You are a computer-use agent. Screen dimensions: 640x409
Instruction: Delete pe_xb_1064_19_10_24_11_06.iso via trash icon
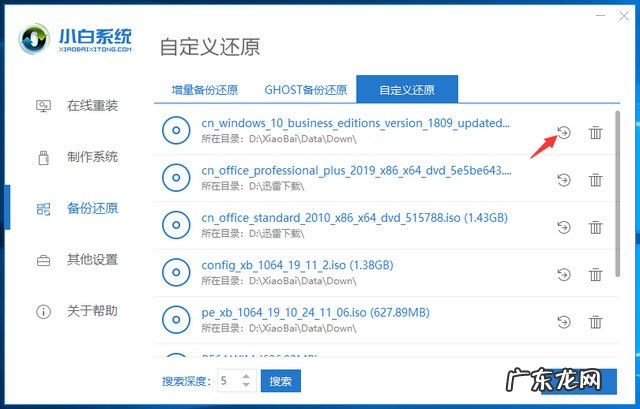596,322
